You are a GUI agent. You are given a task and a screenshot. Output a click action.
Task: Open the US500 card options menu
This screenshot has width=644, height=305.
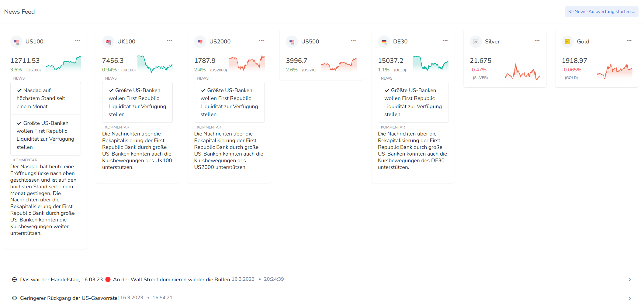pos(353,40)
